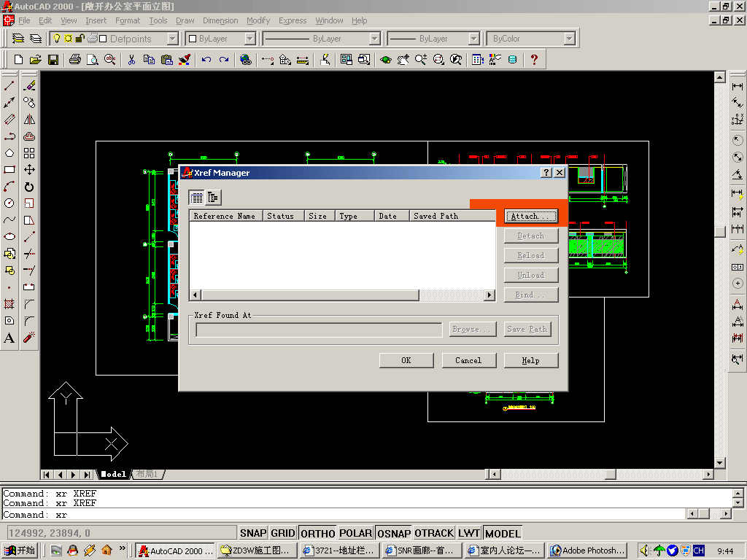The height and width of the screenshot is (560, 747).
Task: Click the Detach button
Action: pos(531,236)
